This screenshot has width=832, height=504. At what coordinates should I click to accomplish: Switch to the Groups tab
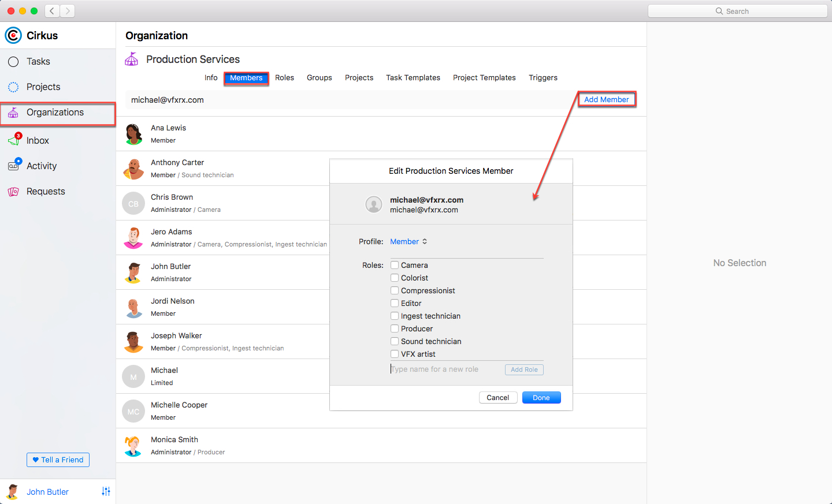tap(320, 77)
